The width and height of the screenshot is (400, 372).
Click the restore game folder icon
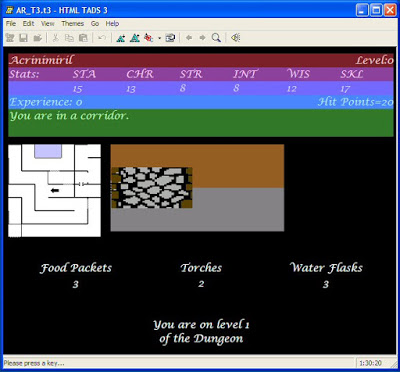(37, 38)
